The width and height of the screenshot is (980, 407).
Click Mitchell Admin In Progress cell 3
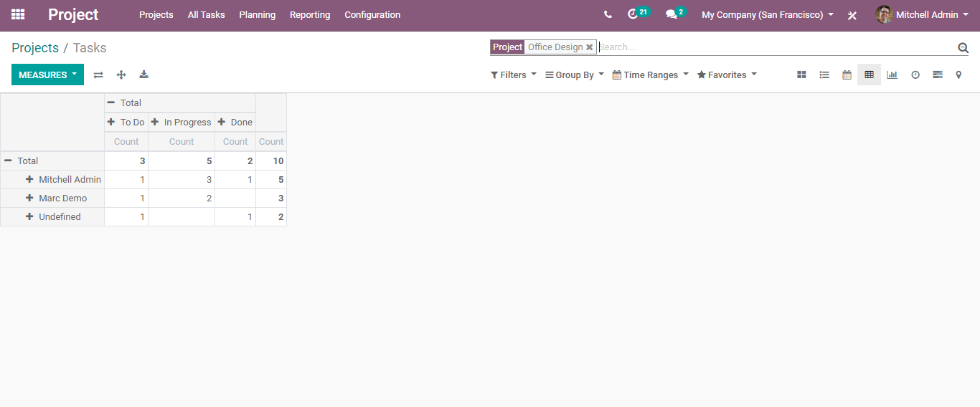click(x=182, y=179)
